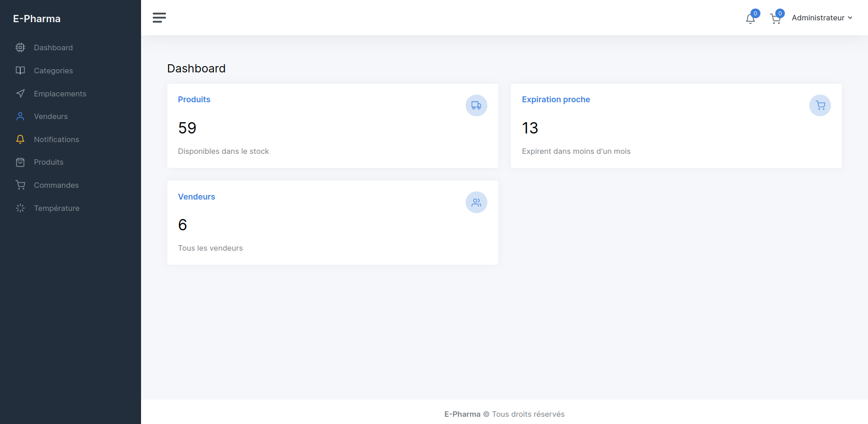Viewport: 868px width, 424px height.
Task: Open Categories from the sidebar
Action: [x=53, y=71]
